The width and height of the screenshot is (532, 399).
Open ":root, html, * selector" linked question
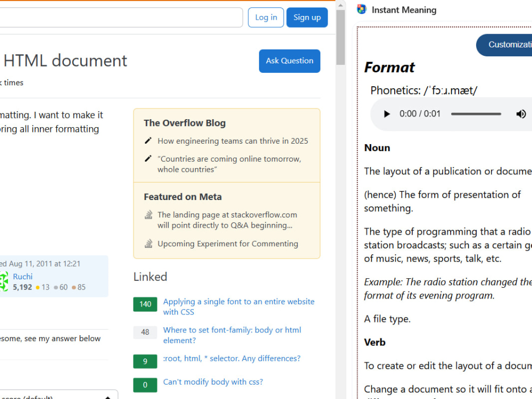pyautogui.click(x=232, y=358)
